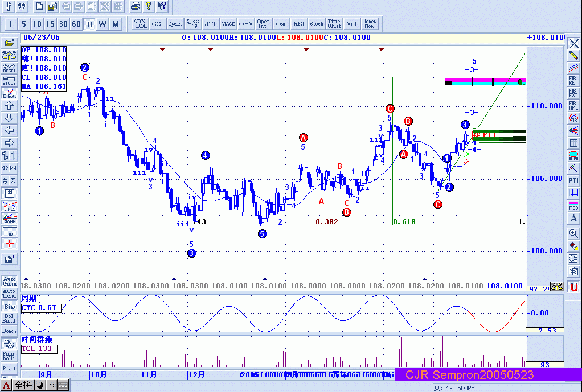Screen dimensions: 582x392
Task: Click the RESET button on left sidebar
Action: [x=9, y=68]
